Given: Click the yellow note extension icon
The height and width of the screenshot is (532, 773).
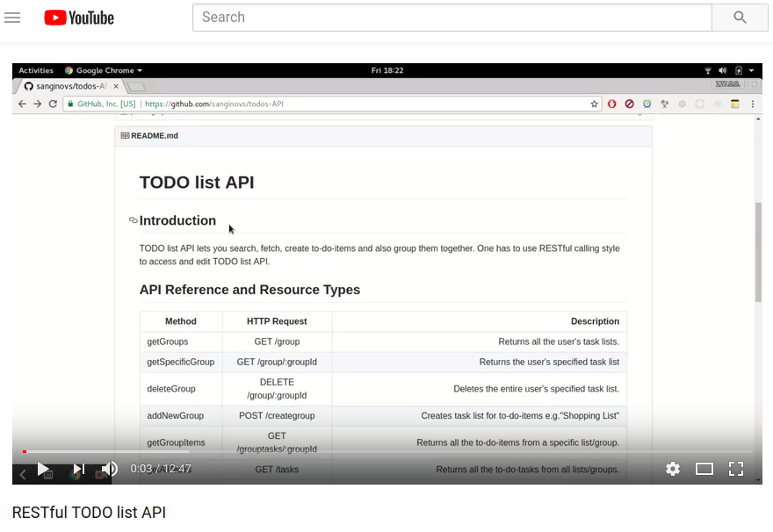Looking at the screenshot, I should point(735,104).
